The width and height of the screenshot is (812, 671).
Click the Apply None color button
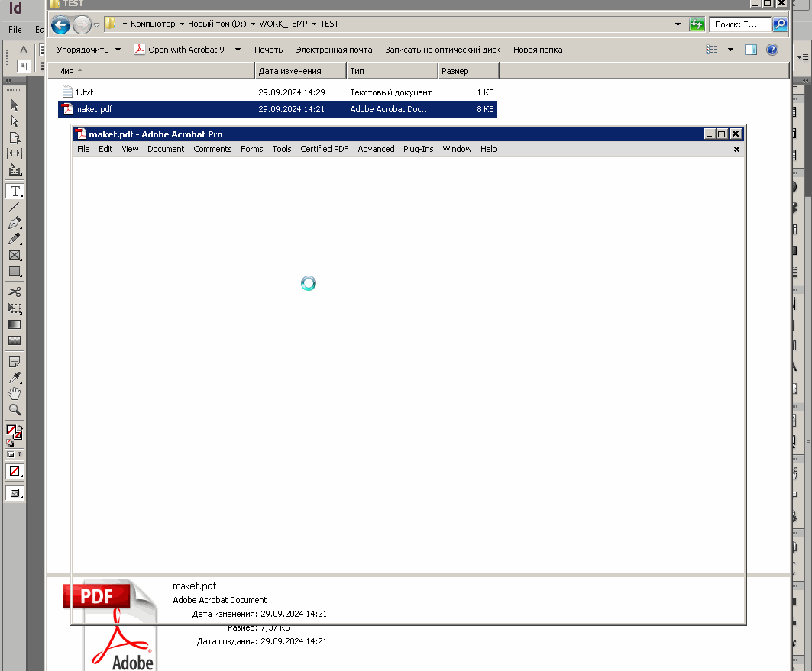tap(15, 471)
